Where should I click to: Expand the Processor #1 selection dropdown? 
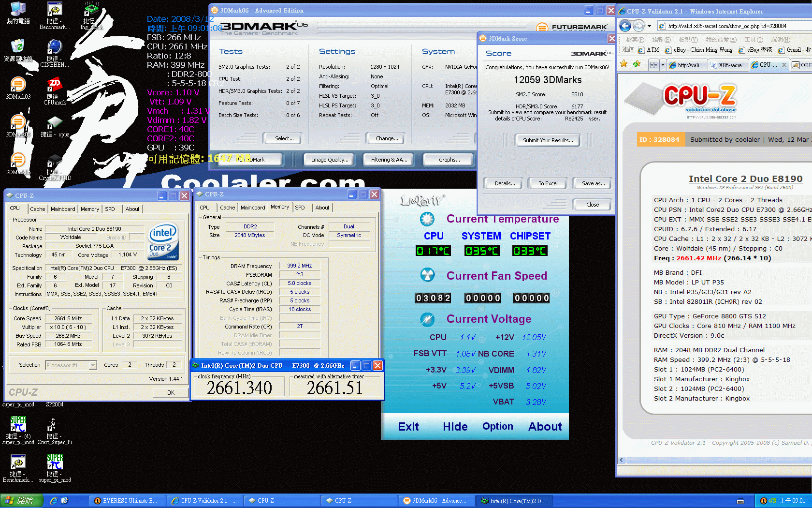93,365
